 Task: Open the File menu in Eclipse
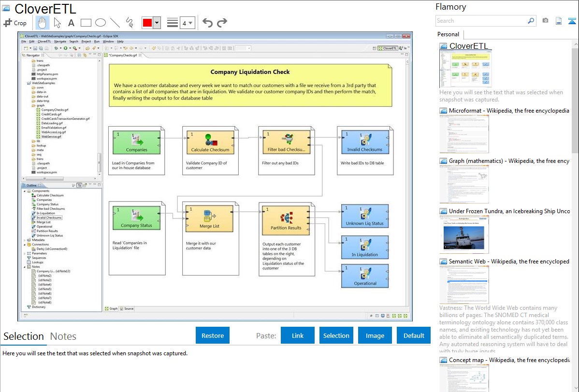pyautogui.click(x=24, y=42)
